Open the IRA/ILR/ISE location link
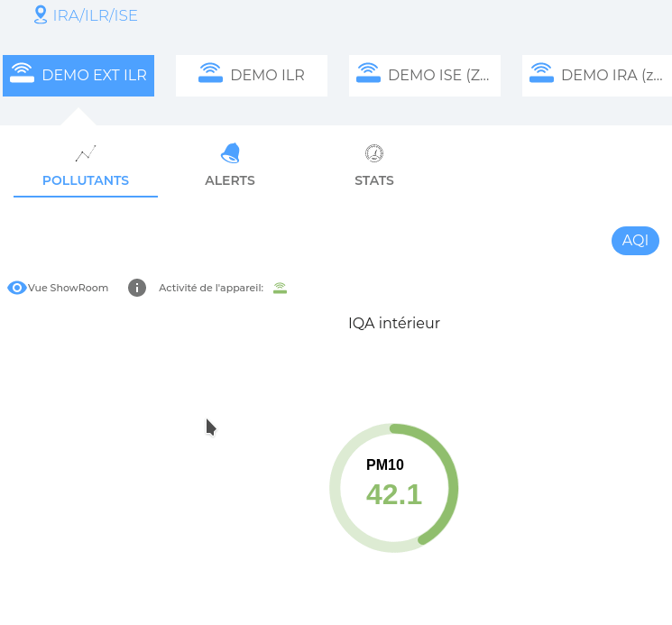 point(95,15)
